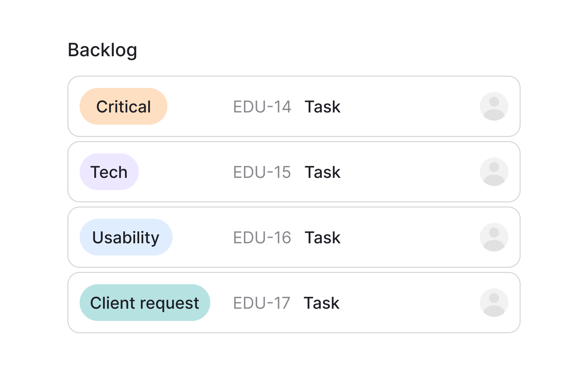Click the Task type label on EDU-16
588x368 pixels.
[322, 237]
